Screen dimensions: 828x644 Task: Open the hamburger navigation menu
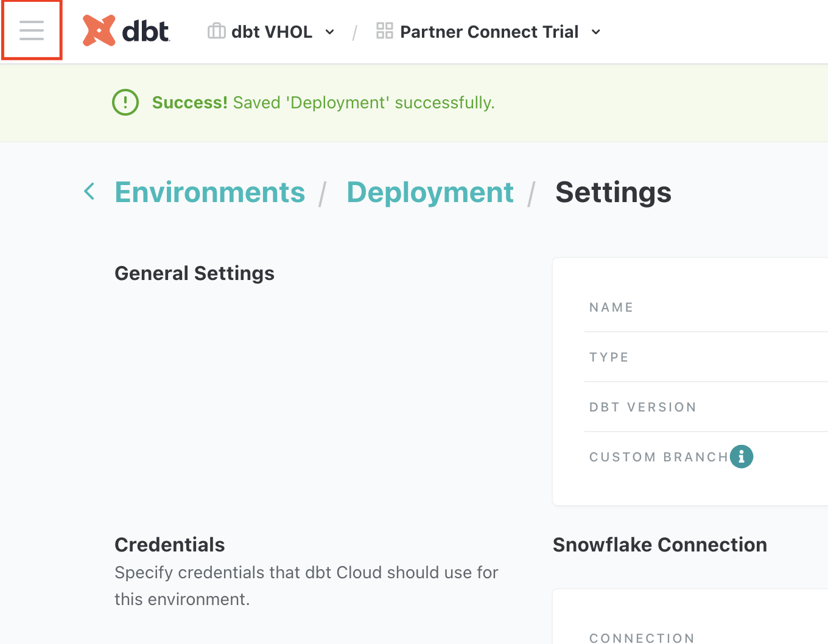32,30
